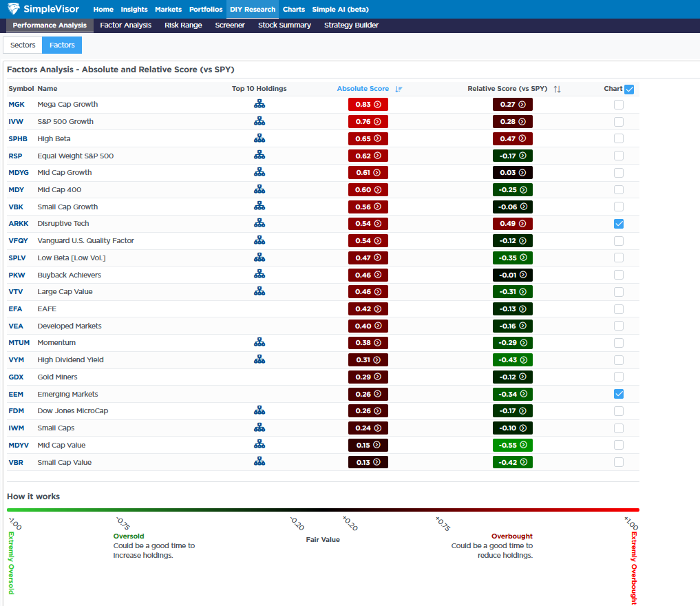Uncheck the EEM Emerging Markets chart checkbox

619,394
